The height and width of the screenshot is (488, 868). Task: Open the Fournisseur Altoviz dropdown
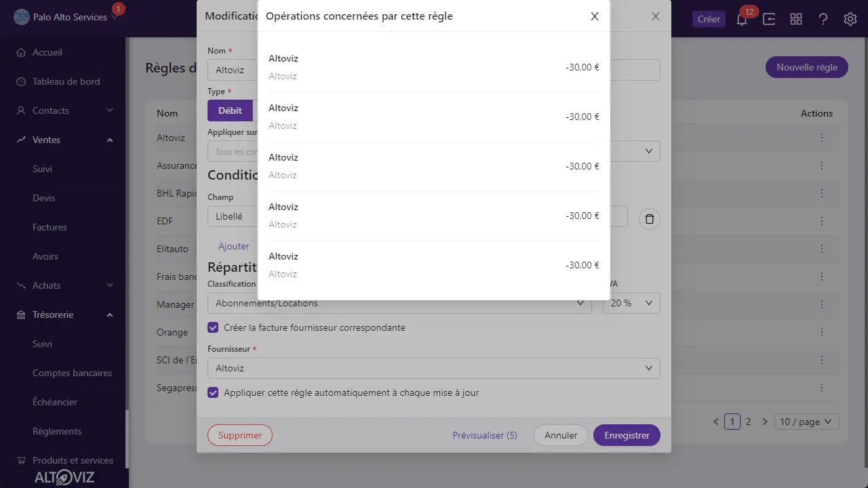pyautogui.click(x=433, y=368)
